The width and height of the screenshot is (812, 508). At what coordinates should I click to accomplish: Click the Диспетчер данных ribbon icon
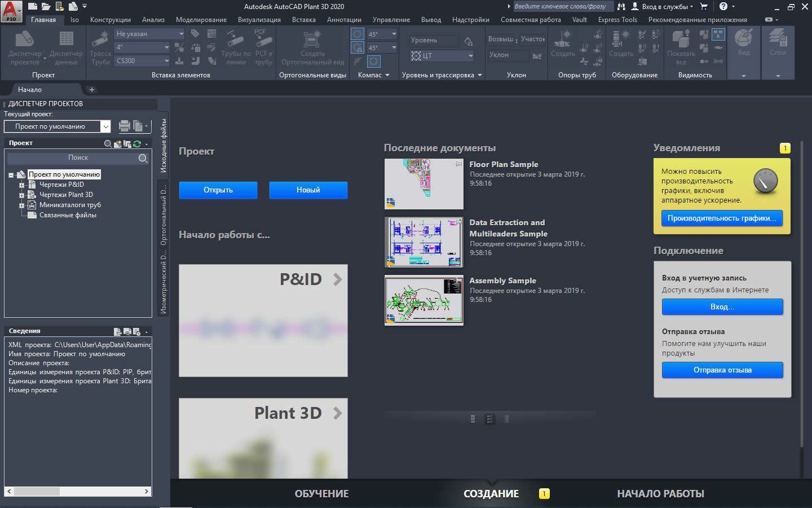coord(66,47)
